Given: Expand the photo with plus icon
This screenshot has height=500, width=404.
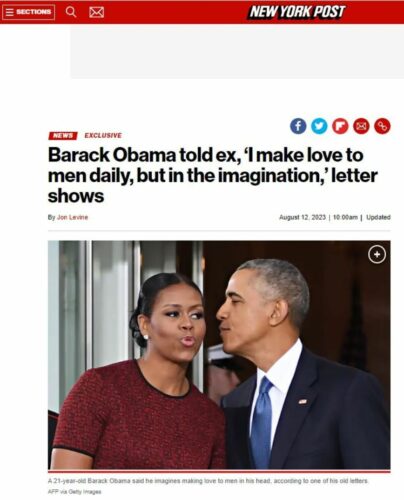Looking at the screenshot, I should click(377, 255).
